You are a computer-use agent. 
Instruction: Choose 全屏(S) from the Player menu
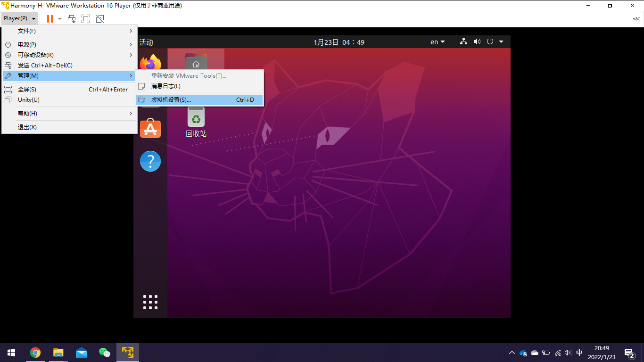pos(69,90)
